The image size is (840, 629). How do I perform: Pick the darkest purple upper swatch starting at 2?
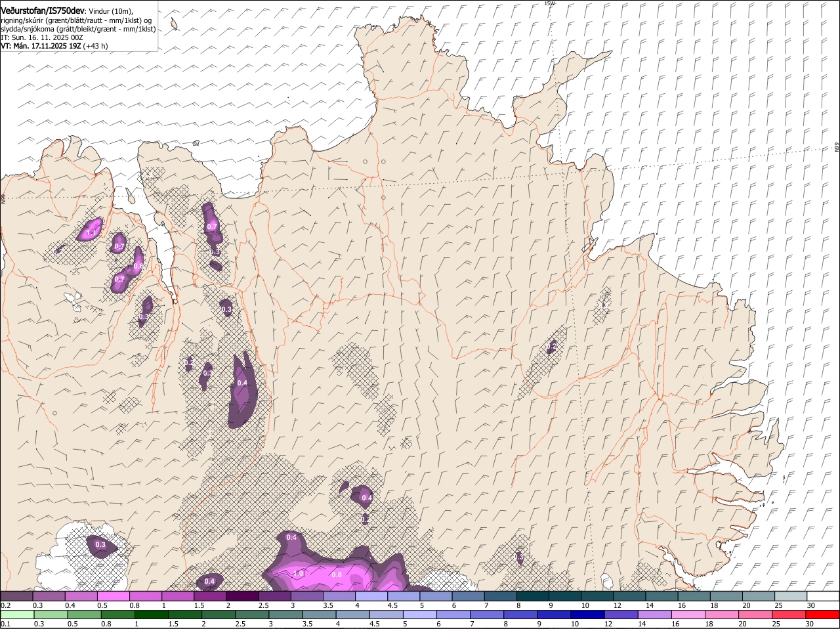coord(242,596)
